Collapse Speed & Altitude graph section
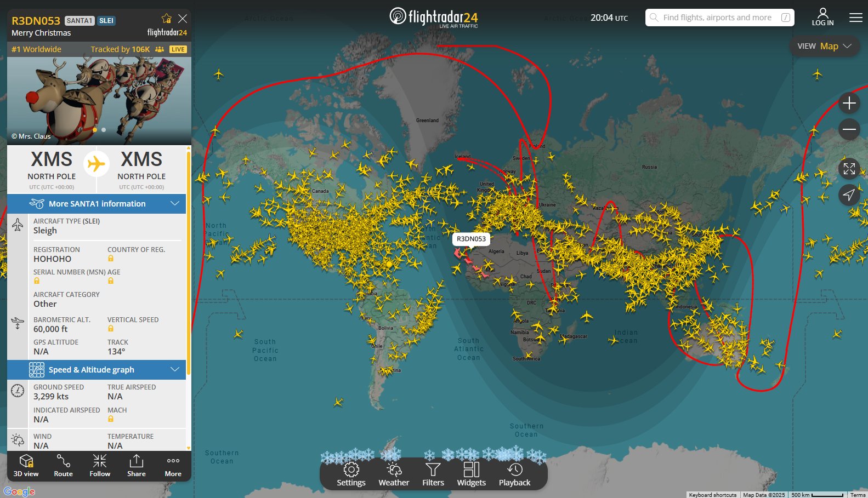Screen dimensions: 868x498 175,370
